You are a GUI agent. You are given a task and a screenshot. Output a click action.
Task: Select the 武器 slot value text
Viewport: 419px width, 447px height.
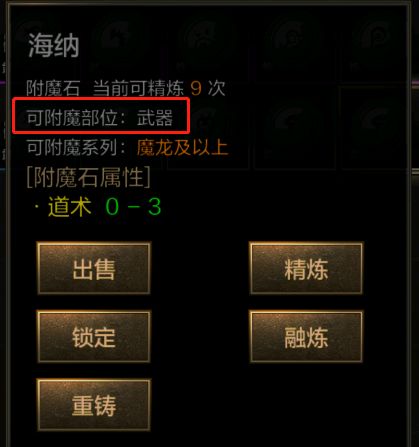[155, 118]
